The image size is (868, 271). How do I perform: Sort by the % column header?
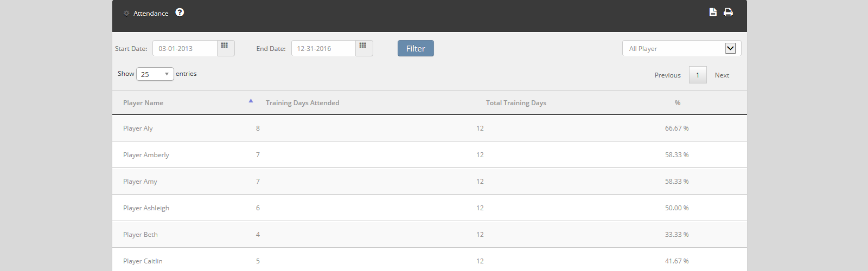pos(677,103)
